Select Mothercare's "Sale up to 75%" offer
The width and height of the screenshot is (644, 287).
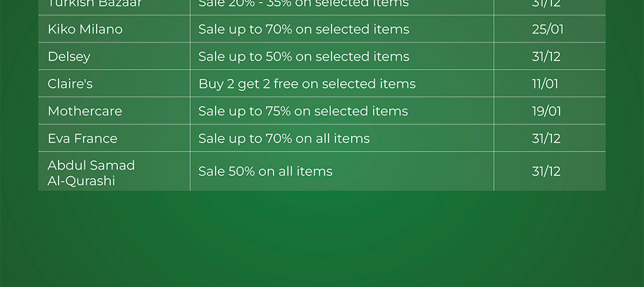pyautogui.click(x=303, y=111)
